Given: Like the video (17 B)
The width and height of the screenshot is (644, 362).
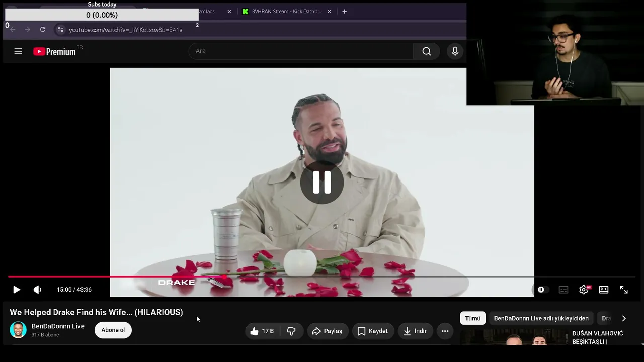Looking at the screenshot, I should (263, 331).
